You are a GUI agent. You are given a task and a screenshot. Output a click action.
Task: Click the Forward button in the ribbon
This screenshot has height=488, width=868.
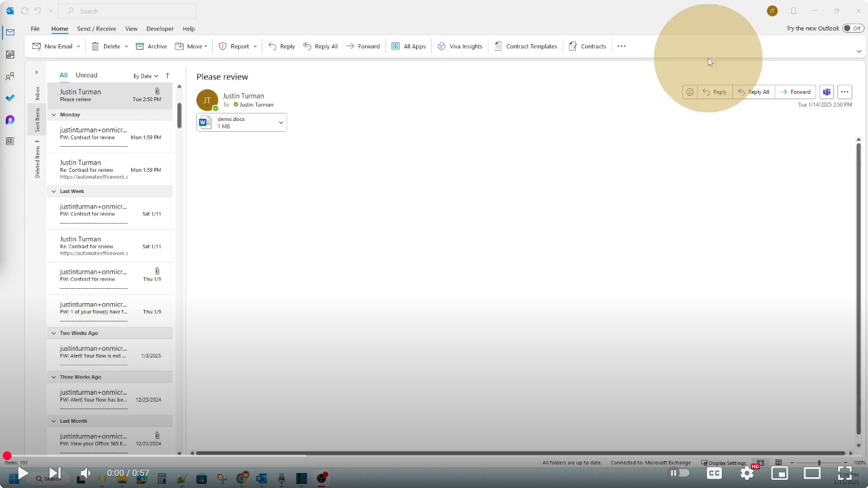click(x=363, y=46)
